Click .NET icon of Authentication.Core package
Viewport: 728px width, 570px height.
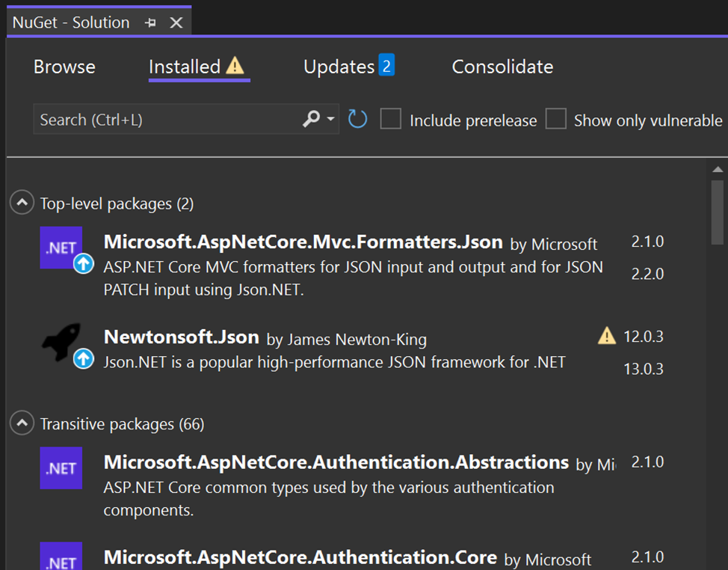click(x=61, y=557)
